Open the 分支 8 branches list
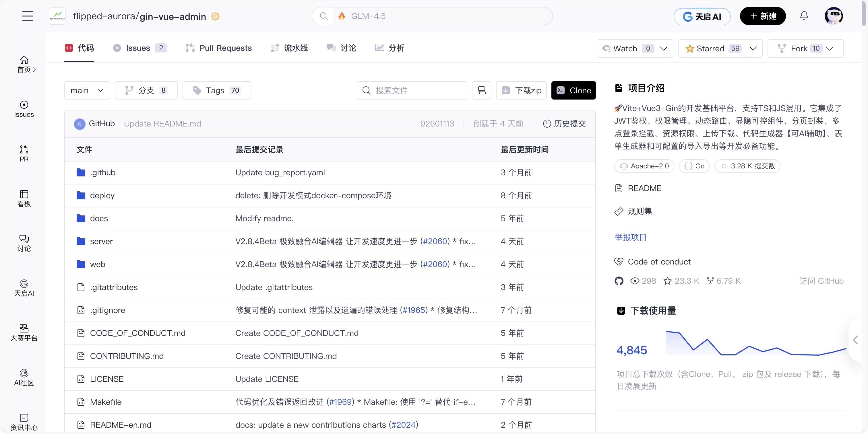Viewport: 868px width, 434px height. [x=146, y=90]
